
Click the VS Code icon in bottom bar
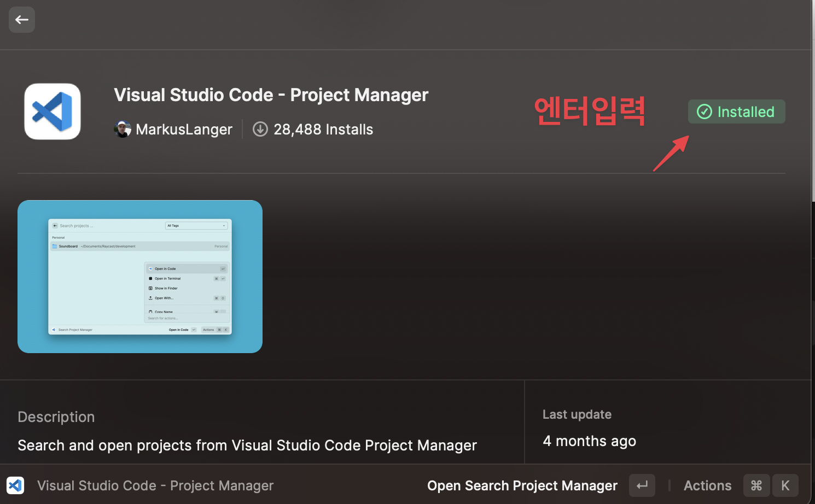click(x=15, y=485)
